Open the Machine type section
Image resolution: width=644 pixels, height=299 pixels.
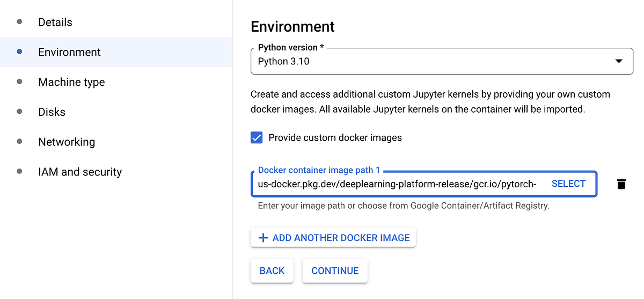click(x=71, y=82)
